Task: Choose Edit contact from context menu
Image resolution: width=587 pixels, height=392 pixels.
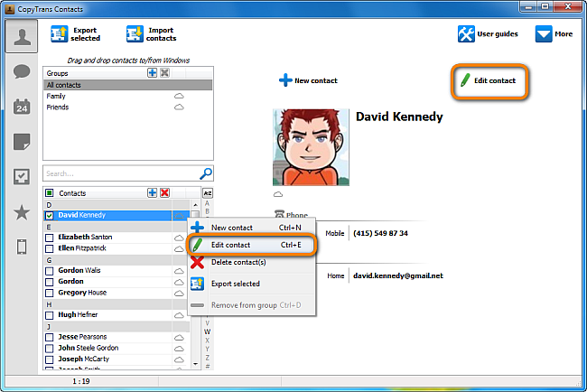Action: click(x=251, y=245)
